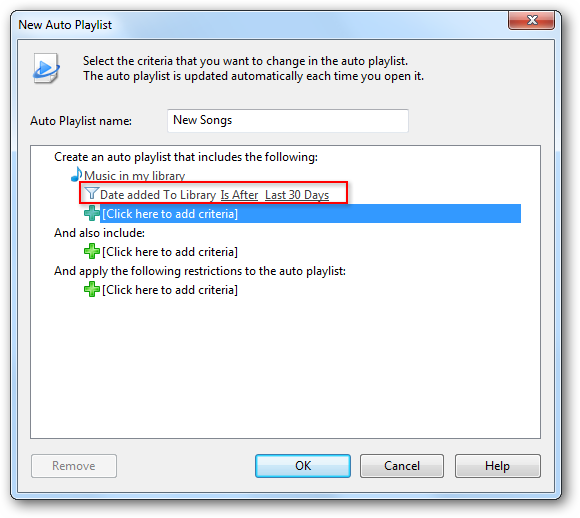The width and height of the screenshot is (580, 518).
Task: Select the Date added To Library criterion
Action: (x=158, y=195)
